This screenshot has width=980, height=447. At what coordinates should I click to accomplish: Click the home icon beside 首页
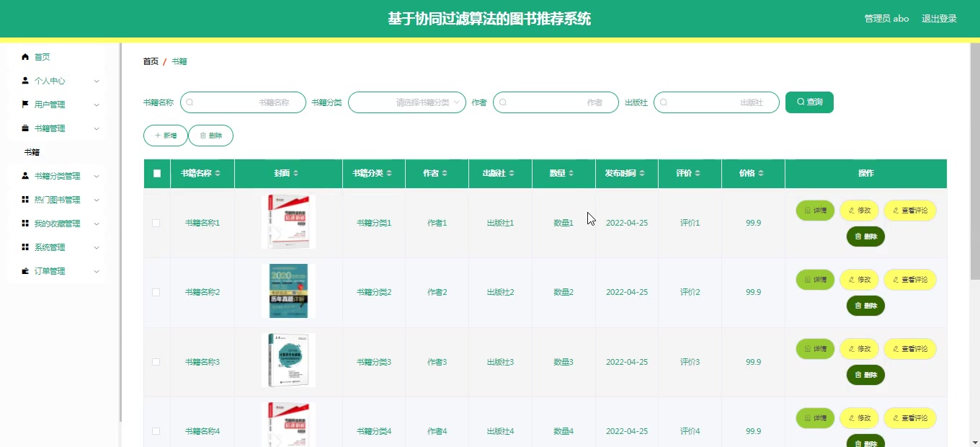[x=27, y=56]
